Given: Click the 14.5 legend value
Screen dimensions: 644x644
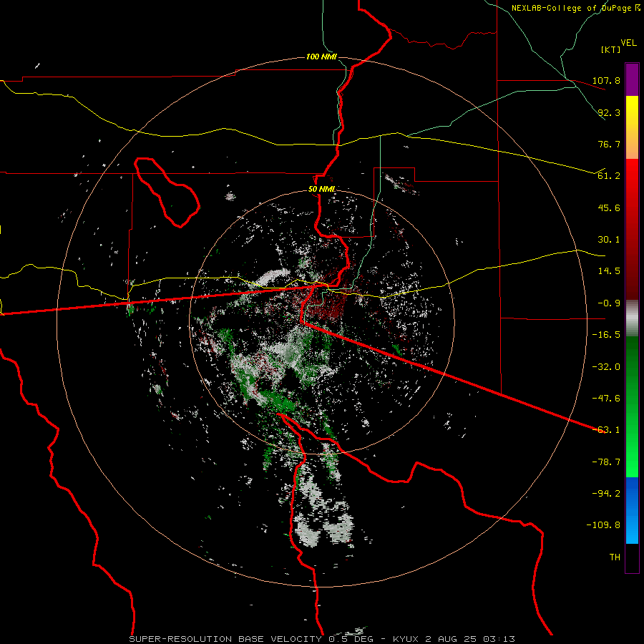Looking at the screenshot, I should tap(609, 271).
